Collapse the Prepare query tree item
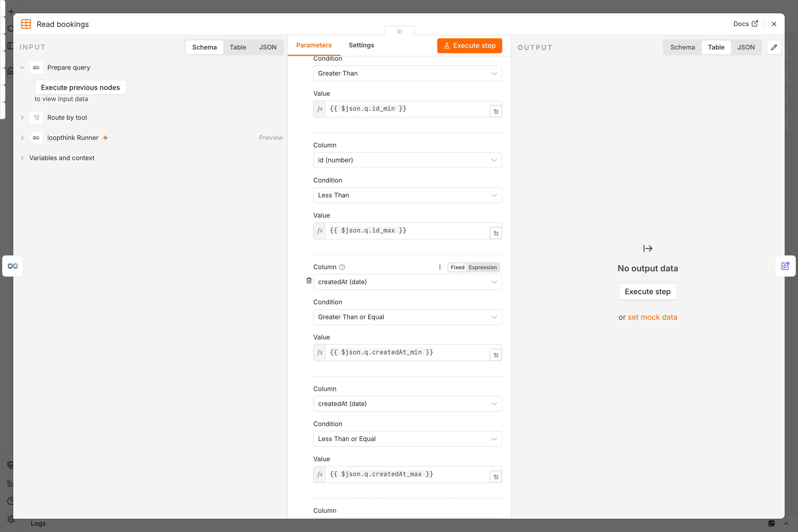 [22, 68]
